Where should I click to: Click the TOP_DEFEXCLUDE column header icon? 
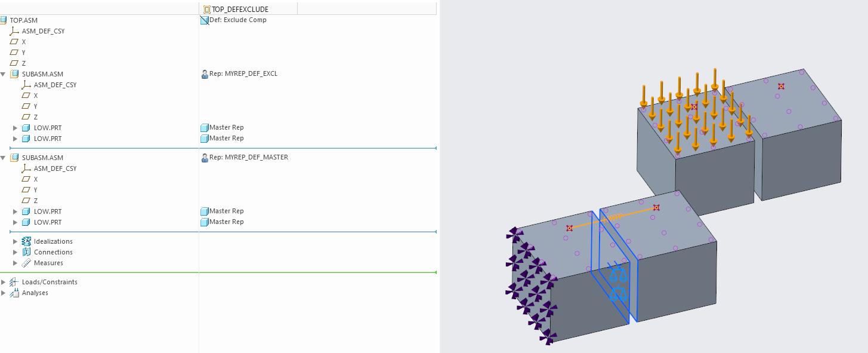coord(206,8)
